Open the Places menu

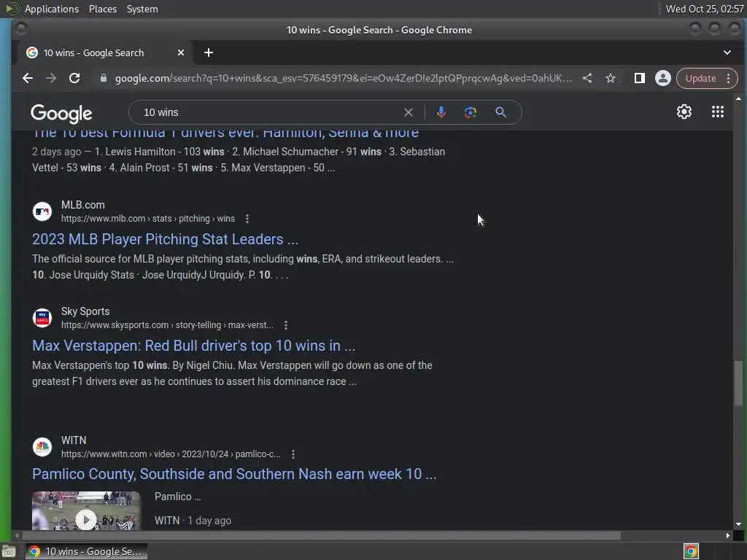click(x=102, y=9)
